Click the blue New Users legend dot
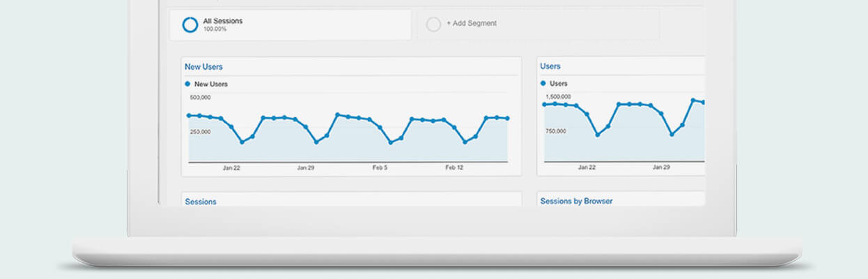This screenshot has width=868, height=279. 187,84
